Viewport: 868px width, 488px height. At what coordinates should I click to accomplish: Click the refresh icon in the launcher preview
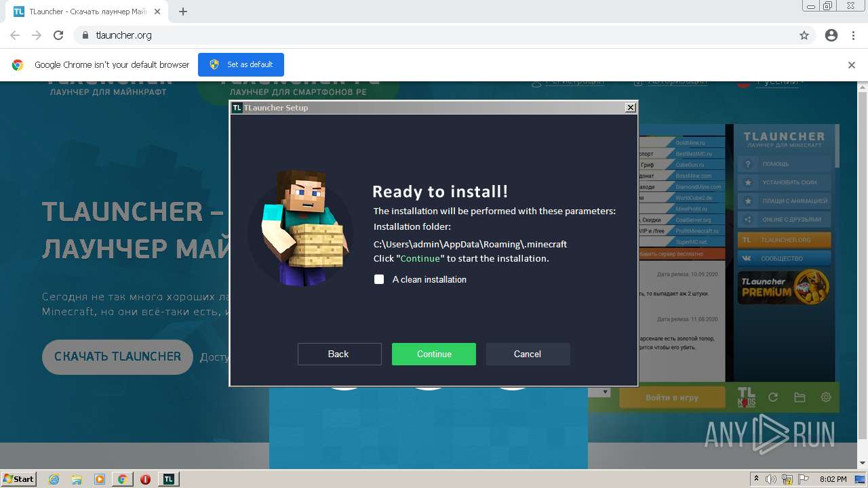coord(772,398)
